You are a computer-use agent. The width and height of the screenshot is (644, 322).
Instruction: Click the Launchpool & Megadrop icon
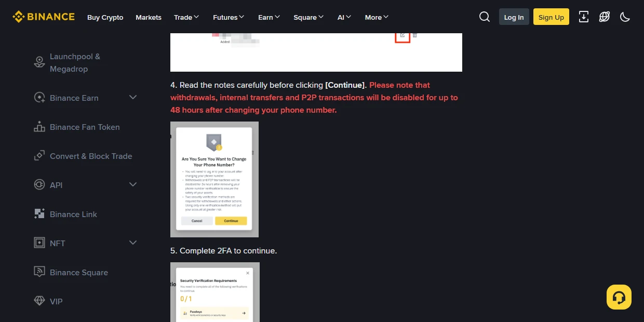(39, 62)
